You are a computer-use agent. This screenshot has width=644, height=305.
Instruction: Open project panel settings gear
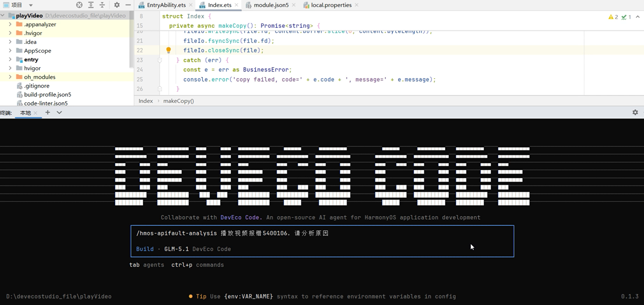point(117,5)
